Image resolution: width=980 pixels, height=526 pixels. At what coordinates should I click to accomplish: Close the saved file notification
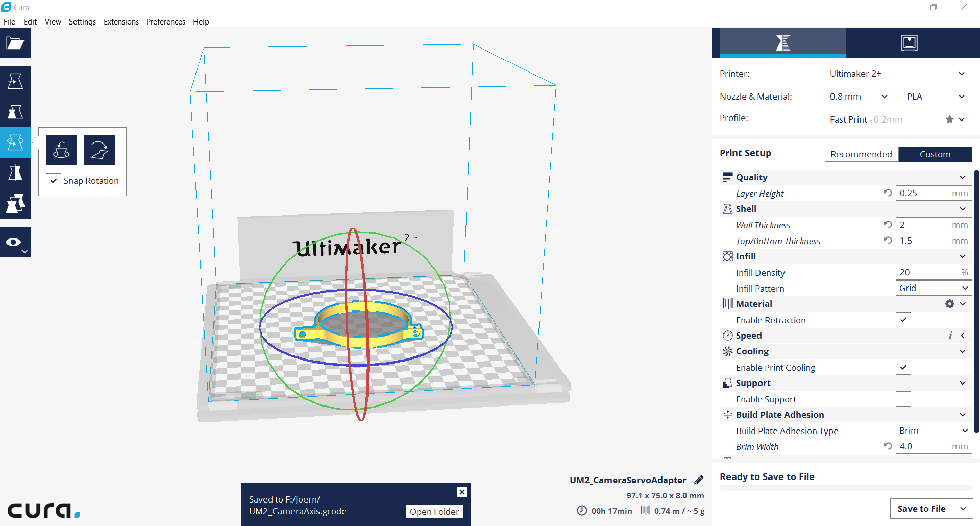tap(462, 492)
